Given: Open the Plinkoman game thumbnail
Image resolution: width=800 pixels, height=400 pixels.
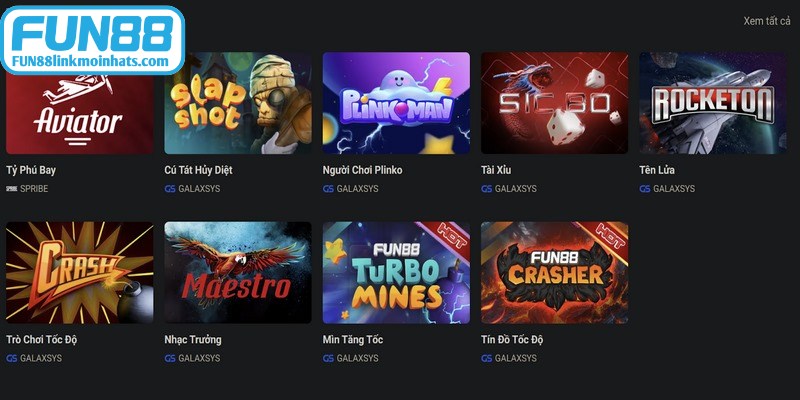Looking at the screenshot, I should point(396,103).
